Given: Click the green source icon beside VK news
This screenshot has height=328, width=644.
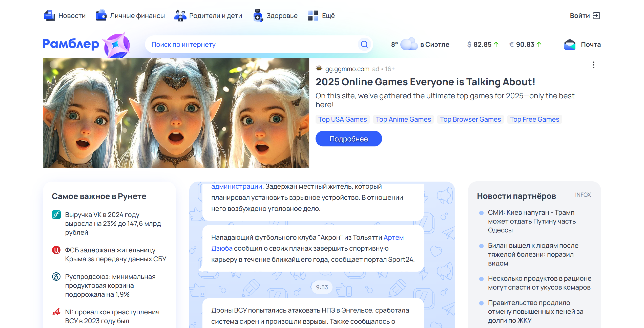Looking at the screenshot, I should 56,215.
